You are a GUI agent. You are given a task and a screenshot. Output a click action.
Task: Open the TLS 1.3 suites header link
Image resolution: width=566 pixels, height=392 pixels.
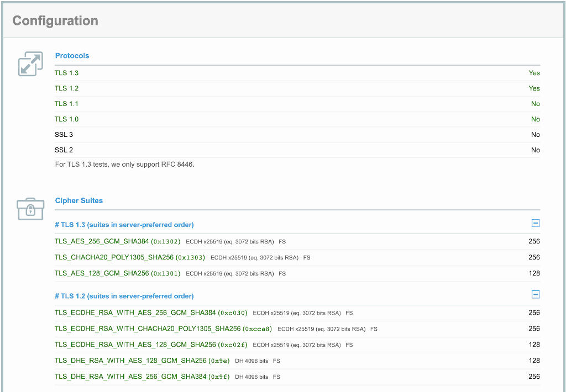point(124,225)
